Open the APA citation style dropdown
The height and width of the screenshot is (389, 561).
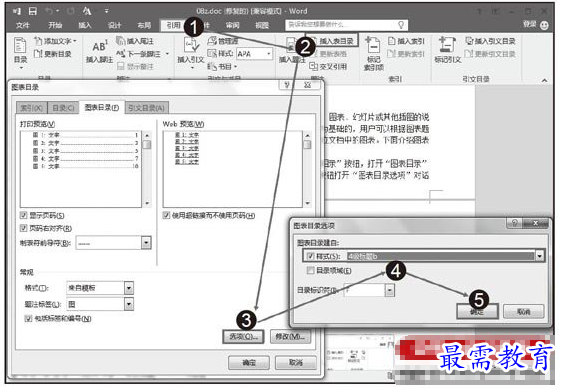click(268, 54)
